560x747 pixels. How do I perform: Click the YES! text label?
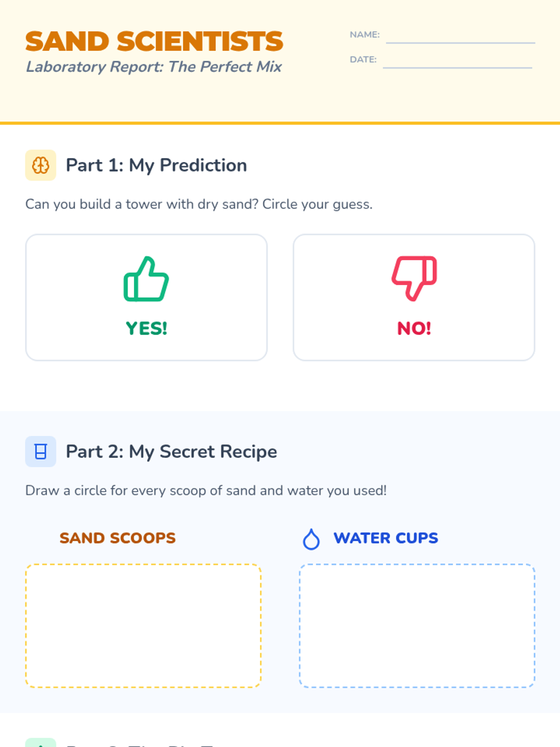tap(147, 329)
